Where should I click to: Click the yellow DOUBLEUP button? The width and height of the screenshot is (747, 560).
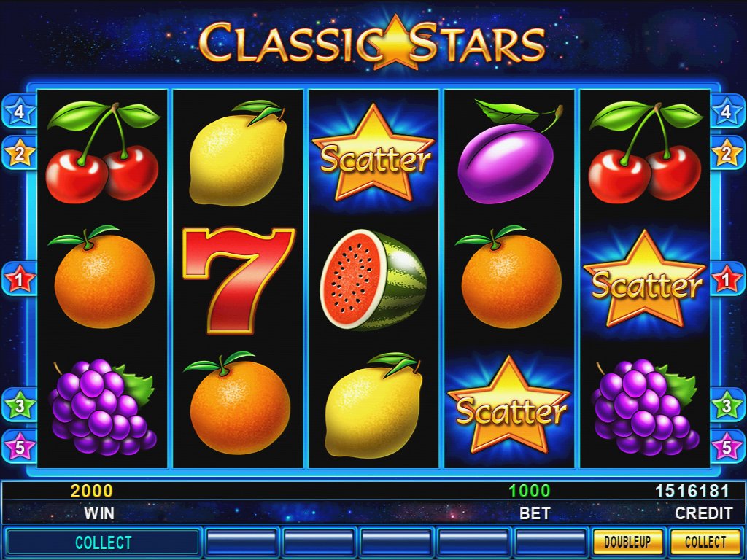pyautogui.click(x=627, y=542)
